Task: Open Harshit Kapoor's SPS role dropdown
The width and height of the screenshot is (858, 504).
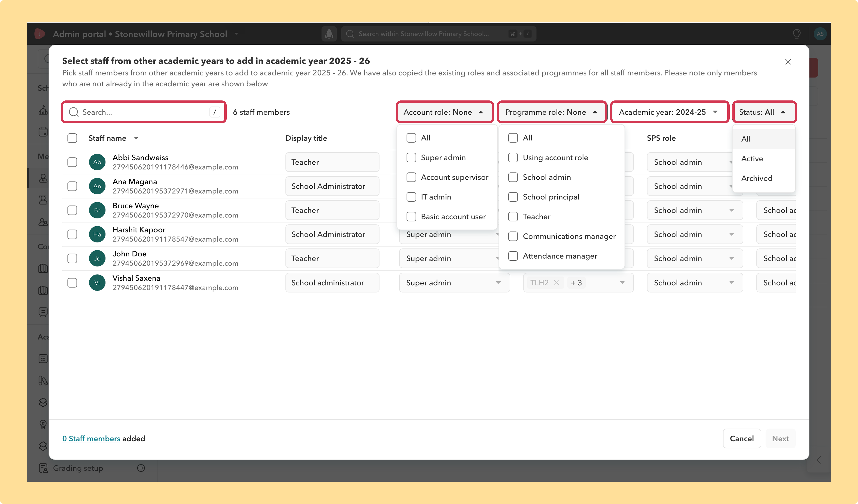Action: [x=695, y=234]
